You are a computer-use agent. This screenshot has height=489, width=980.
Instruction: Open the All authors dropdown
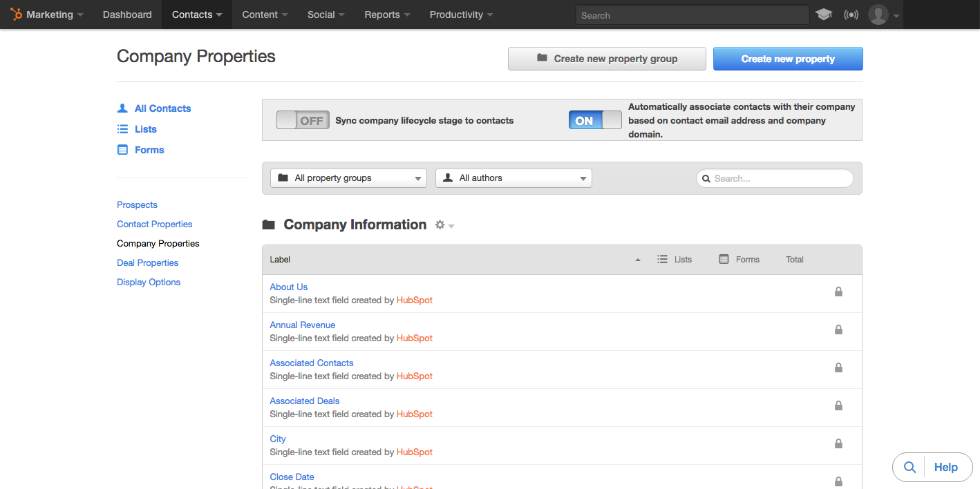click(x=513, y=178)
